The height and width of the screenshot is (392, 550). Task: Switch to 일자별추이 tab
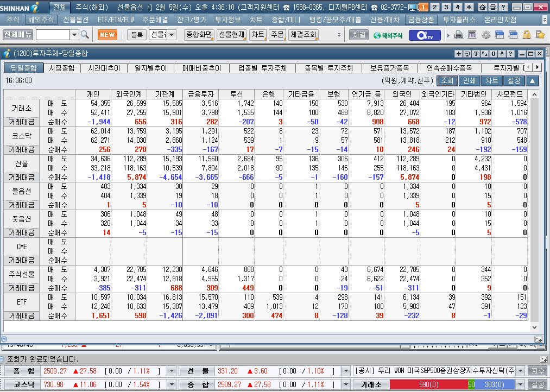pyautogui.click(x=150, y=68)
